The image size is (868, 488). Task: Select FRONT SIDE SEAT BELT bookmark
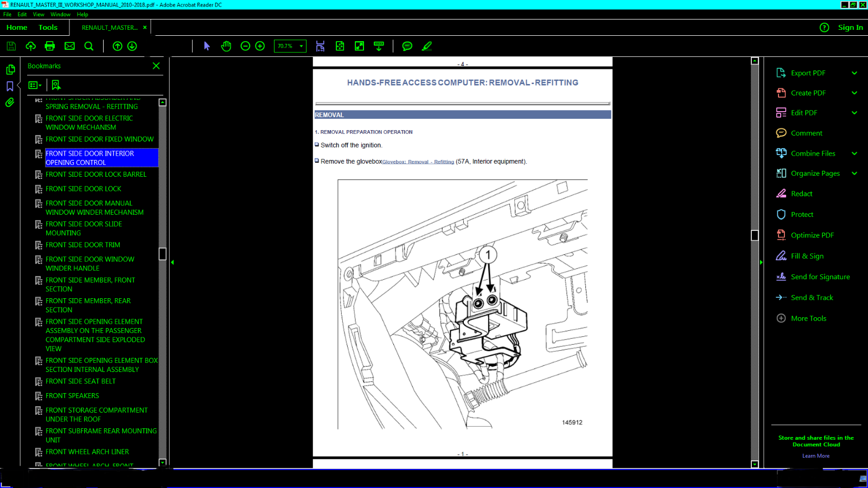pos(81,381)
